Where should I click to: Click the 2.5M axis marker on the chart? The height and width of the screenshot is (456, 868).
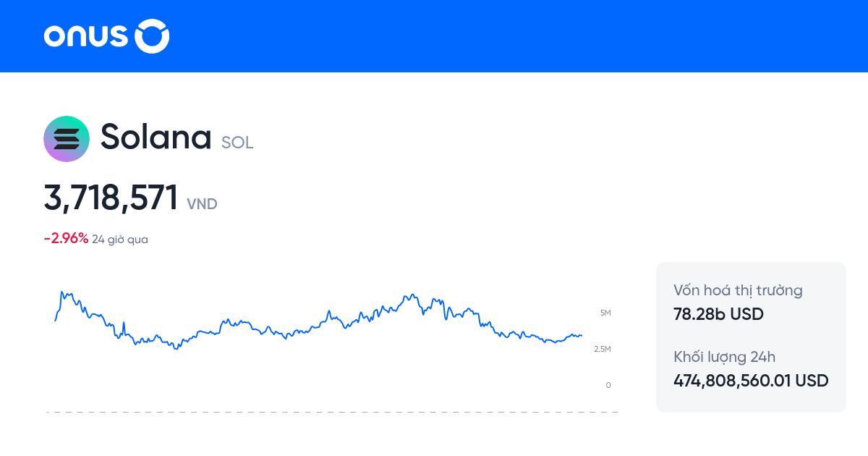tap(605, 349)
